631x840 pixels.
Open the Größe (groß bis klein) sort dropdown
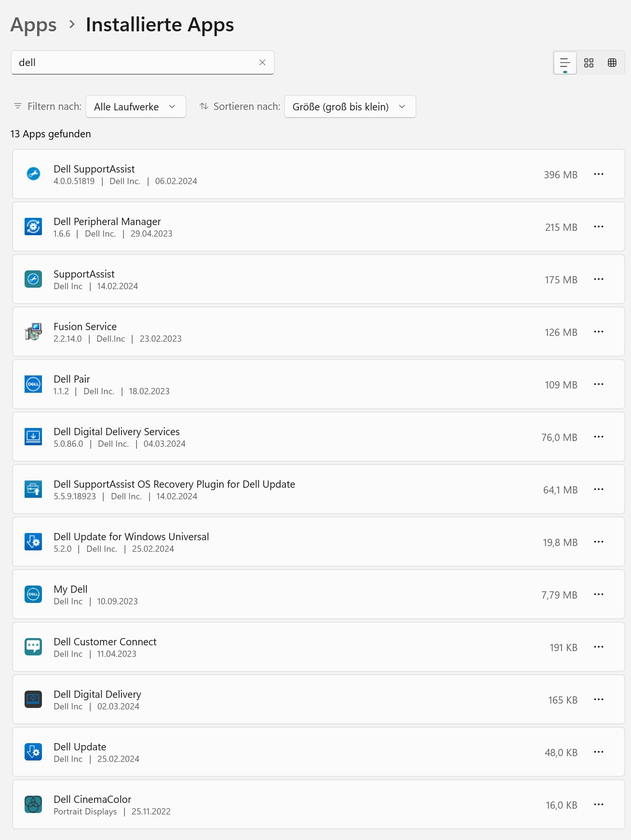[350, 107]
